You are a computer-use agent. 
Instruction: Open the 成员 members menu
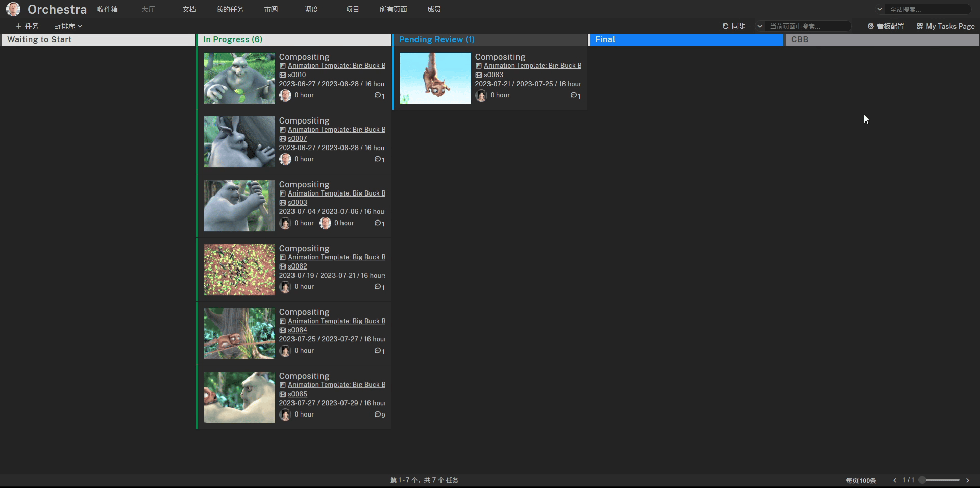tap(434, 9)
